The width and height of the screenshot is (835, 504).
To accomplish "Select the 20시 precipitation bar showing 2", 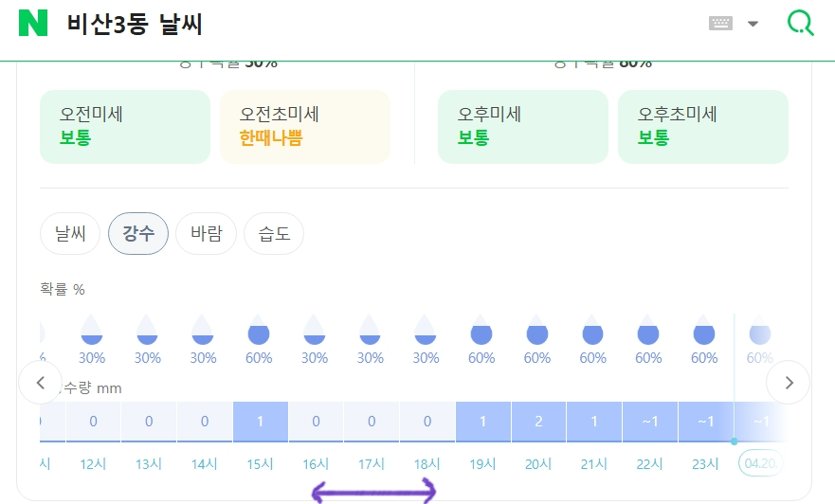I will pos(538,422).
